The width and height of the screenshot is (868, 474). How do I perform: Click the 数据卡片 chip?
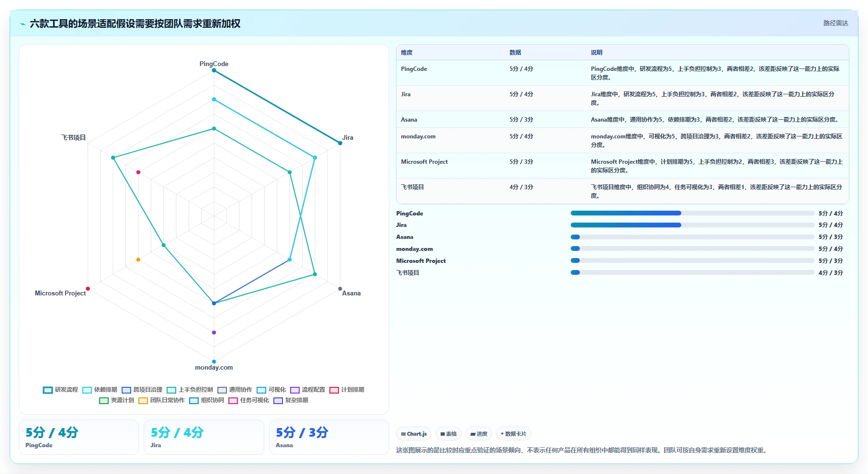[513, 434]
